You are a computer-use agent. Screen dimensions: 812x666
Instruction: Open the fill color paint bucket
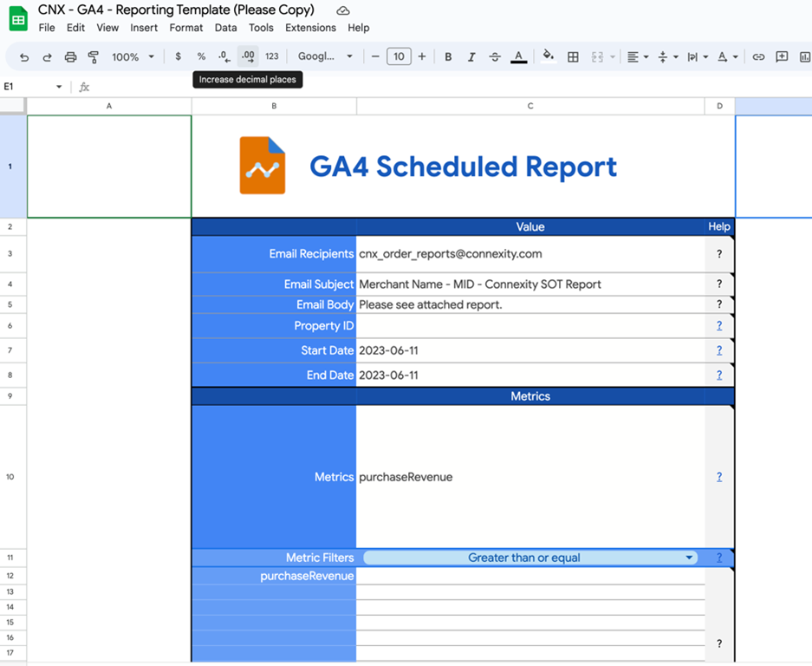(x=548, y=56)
